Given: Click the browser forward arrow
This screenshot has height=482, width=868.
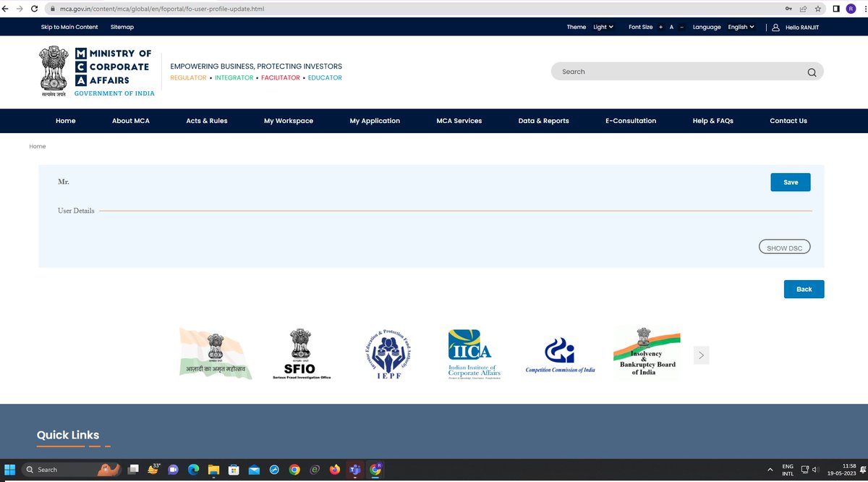Looking at the screenshot, I should click(20, 9).
